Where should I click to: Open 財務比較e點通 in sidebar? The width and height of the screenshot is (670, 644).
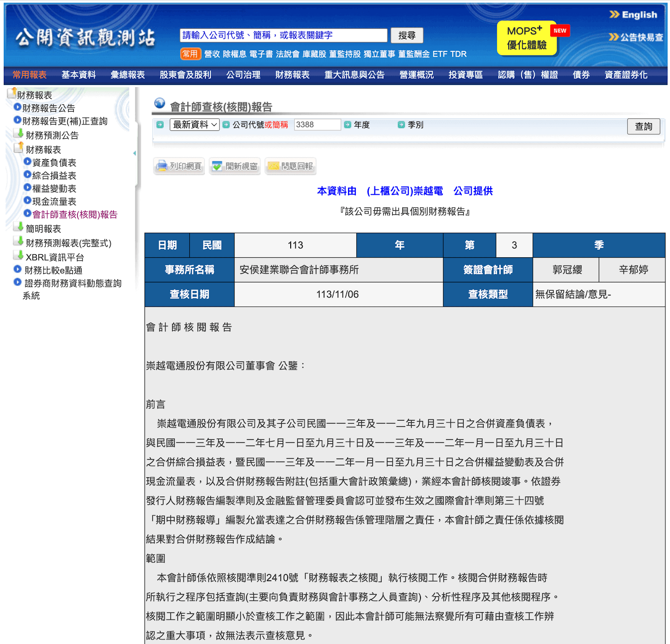[53, 270]
